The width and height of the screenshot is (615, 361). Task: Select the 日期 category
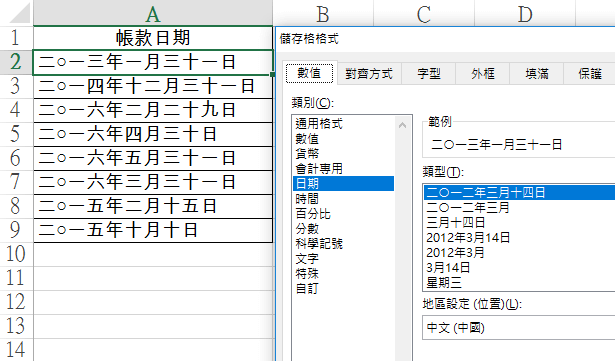pos(343,184)
